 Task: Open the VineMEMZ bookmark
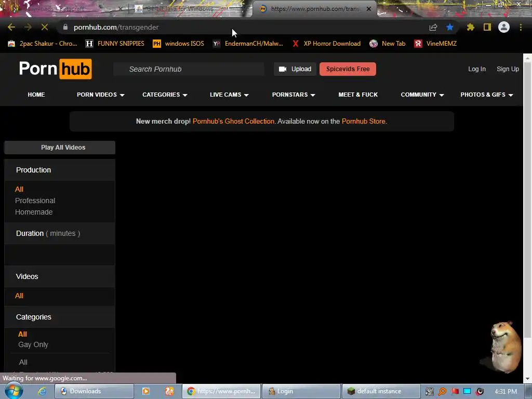pyautogui.click(x=436, y=44)
